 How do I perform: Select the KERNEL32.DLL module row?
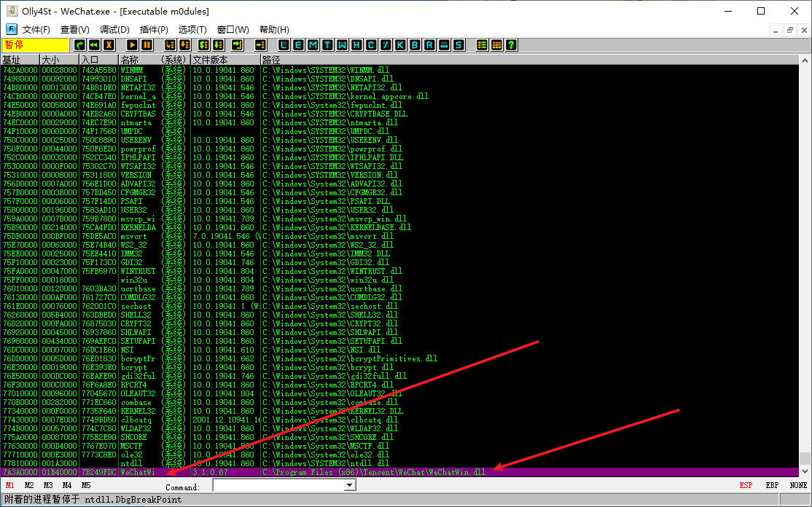click(x=399, y=412)
